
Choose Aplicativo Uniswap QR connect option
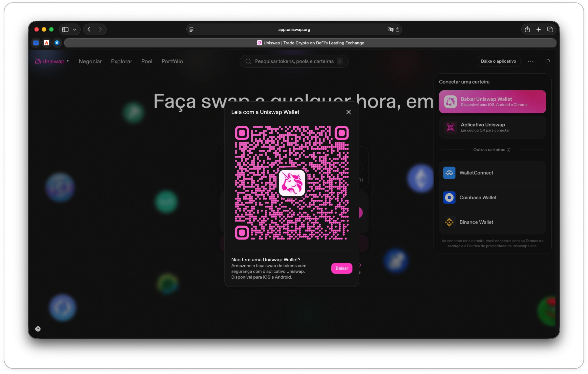(x=492, y=127)
